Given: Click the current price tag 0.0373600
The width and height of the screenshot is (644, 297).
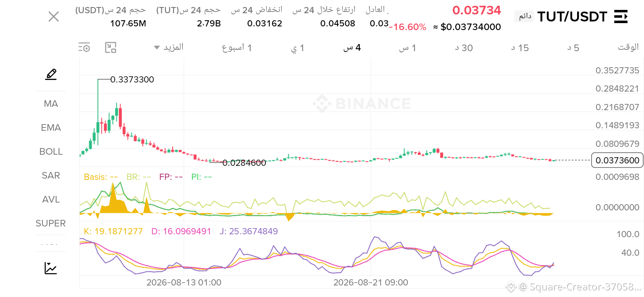Looking at the screenshot, I should 617,160.
